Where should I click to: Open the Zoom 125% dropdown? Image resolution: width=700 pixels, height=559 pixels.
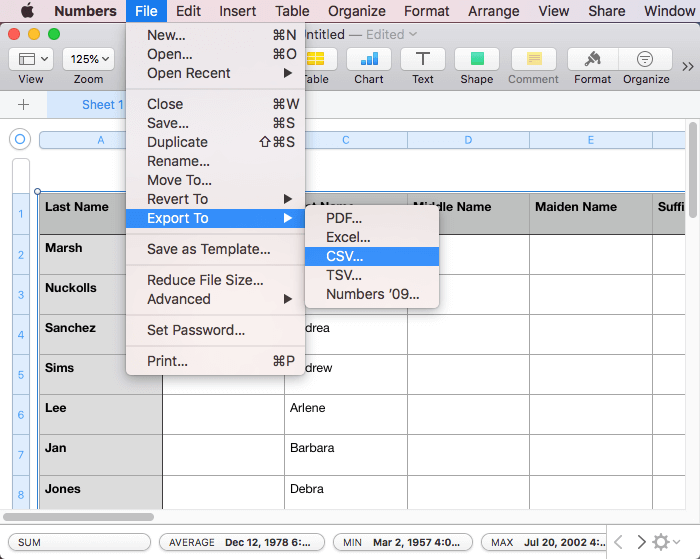tap(88, 59)
